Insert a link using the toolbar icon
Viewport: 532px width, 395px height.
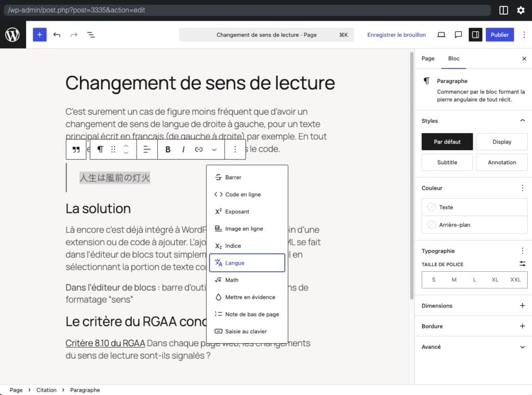[x=198, y=150]
